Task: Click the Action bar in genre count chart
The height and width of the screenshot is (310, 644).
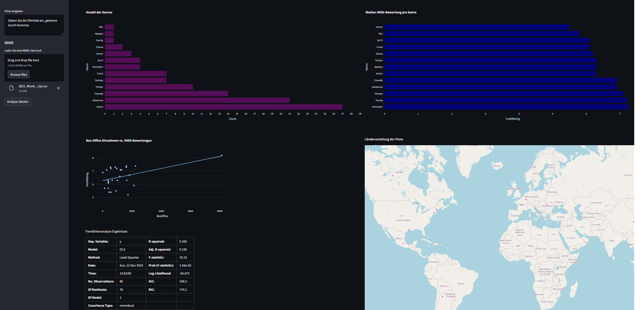Action: point(223,107)
